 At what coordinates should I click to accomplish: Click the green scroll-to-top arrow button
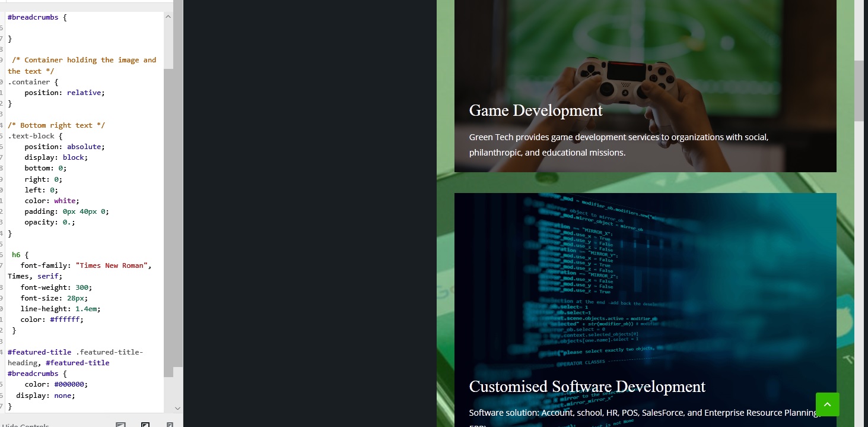[828, 404]
